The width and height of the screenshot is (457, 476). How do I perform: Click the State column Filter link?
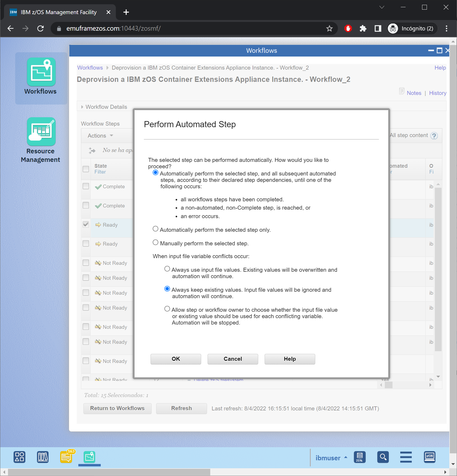click(x=100, y=172)
